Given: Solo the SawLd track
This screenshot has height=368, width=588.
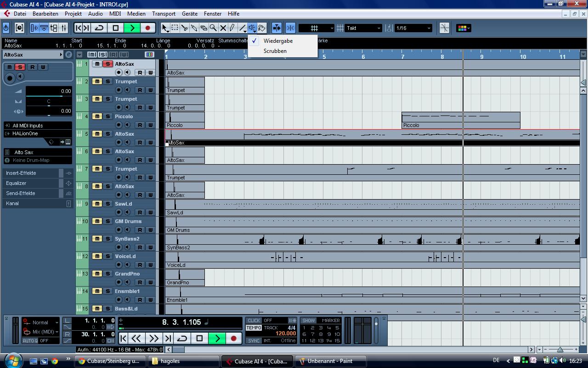Looking at the screenshot, I should [107, 204].
